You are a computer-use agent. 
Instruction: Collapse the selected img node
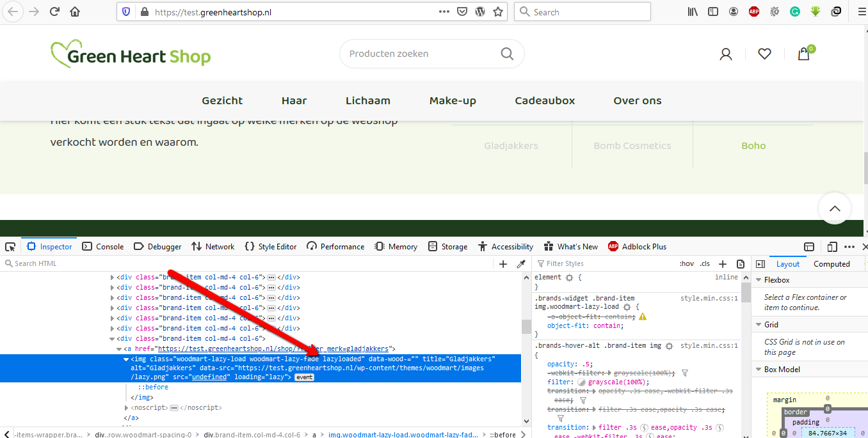pyautogui.click(x=126, y=359)
